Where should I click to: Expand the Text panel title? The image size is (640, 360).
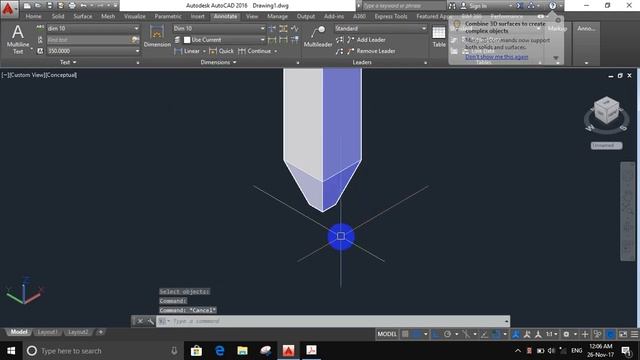(68, 62)
